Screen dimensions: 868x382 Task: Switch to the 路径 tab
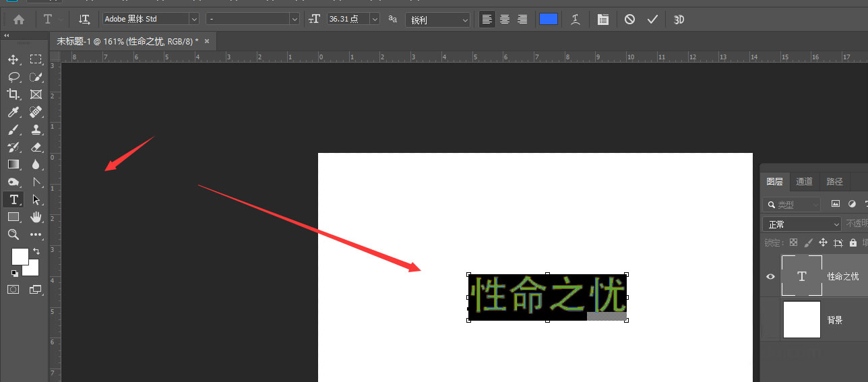coord(834,181)
